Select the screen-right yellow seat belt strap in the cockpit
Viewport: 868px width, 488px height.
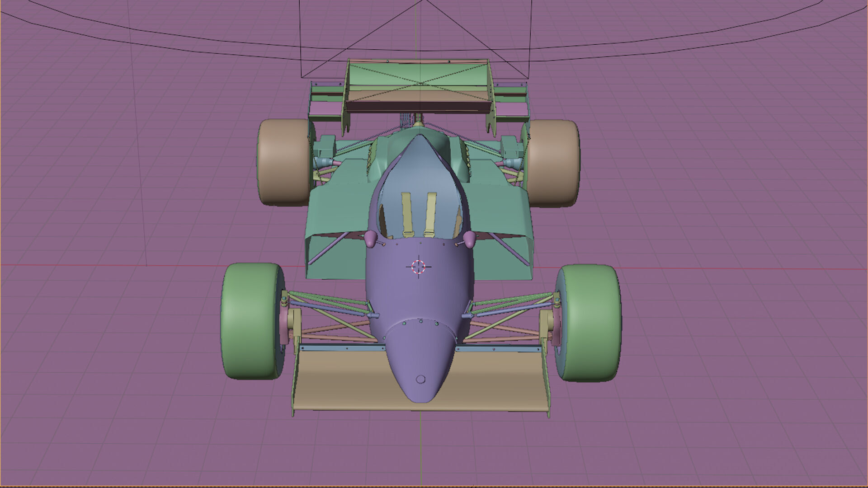coord(430,215)
